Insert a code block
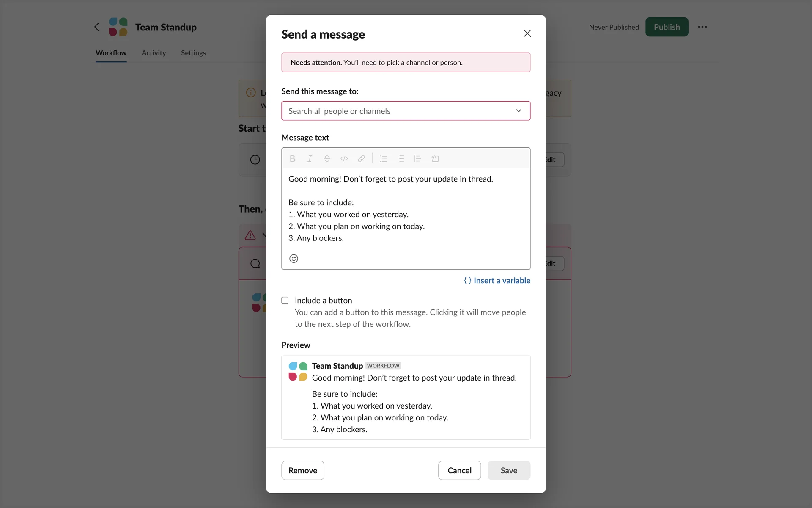 [x=435, y=159]
